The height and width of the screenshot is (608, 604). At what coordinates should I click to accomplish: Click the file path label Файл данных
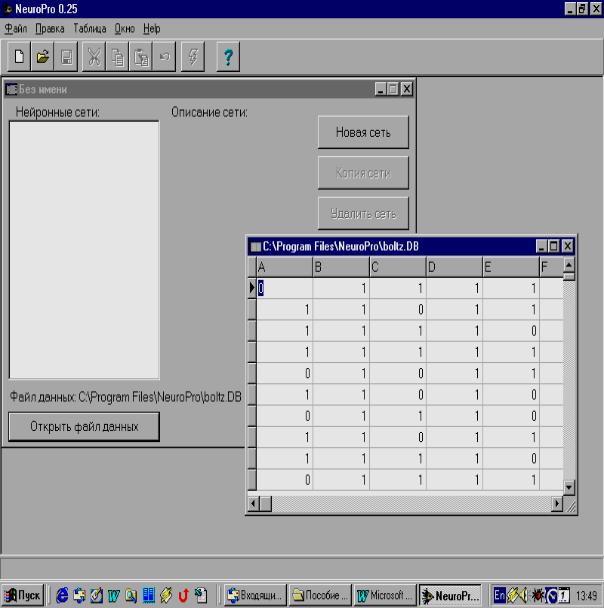coord(125,397)
